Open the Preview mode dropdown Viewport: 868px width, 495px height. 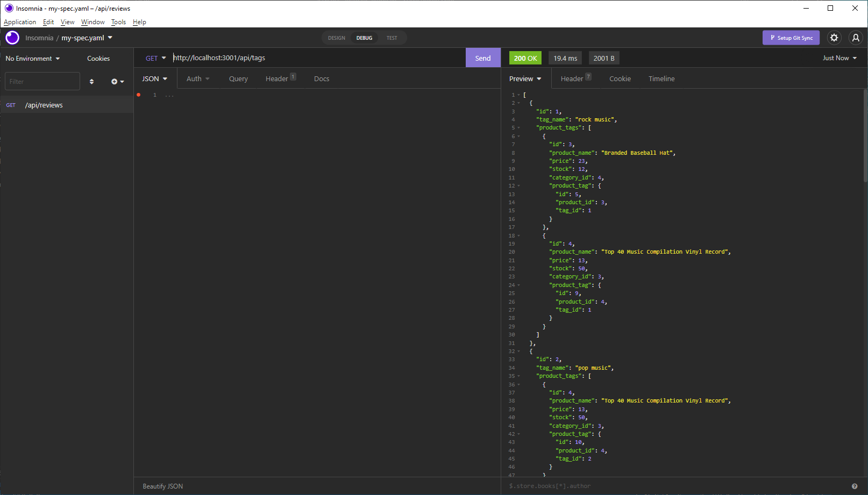(x=525, y=78)
